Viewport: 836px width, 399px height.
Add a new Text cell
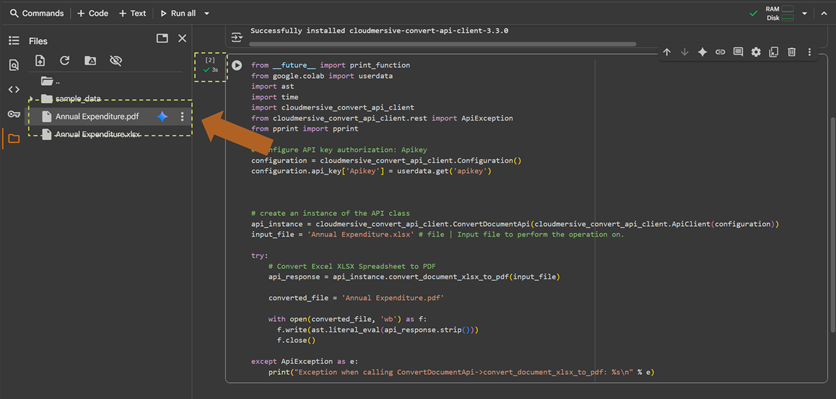click(x=132, y=13)
